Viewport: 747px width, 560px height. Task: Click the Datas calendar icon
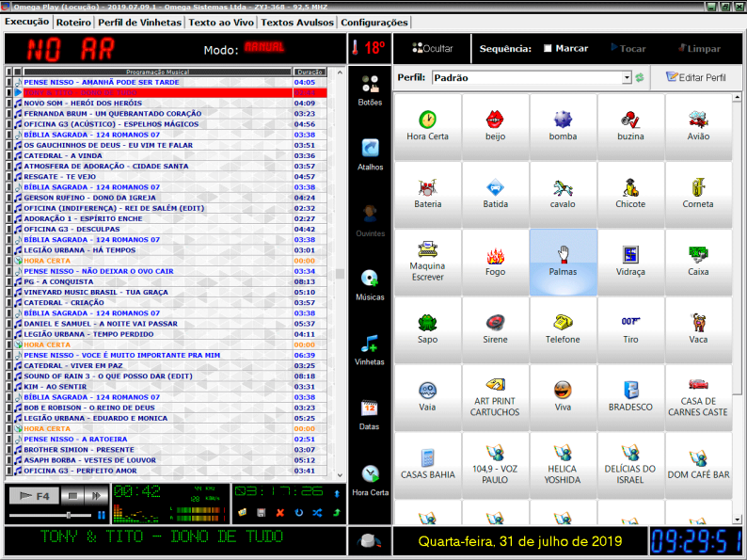coord(370,415)
